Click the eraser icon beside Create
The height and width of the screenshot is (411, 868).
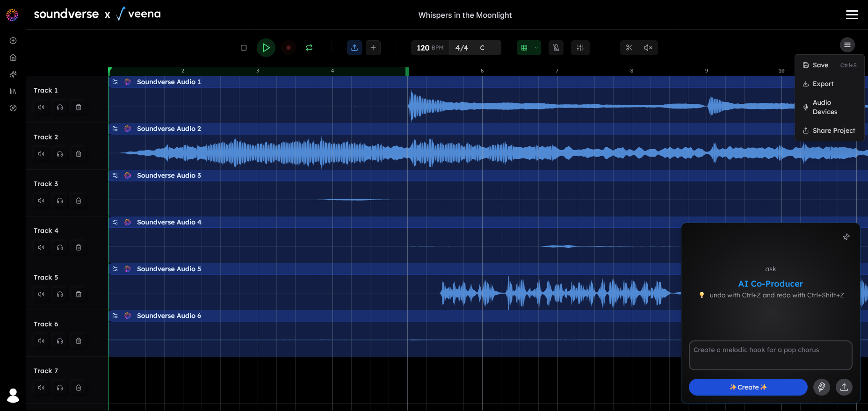point(822,387)
